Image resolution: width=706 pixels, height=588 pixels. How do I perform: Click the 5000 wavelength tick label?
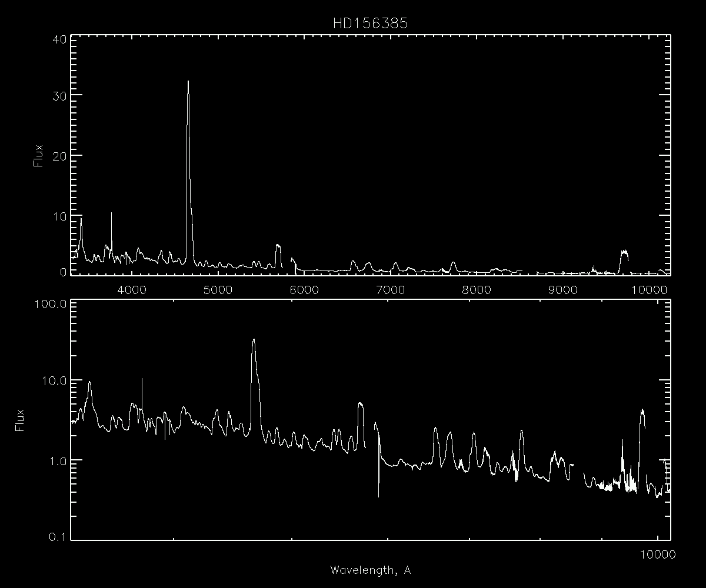(218, 289)
